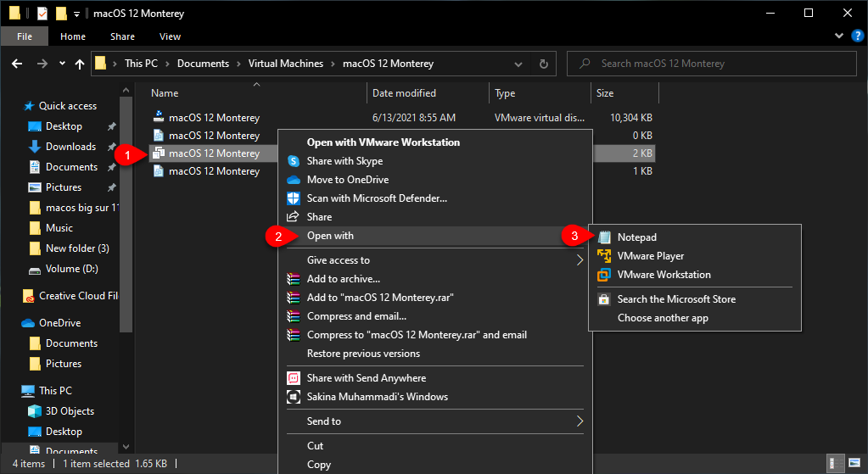Click the WinRAR icon next to Add to archive
Image resolution: width=868 pixels, height=474 pixels.
[x=294, y=279]
